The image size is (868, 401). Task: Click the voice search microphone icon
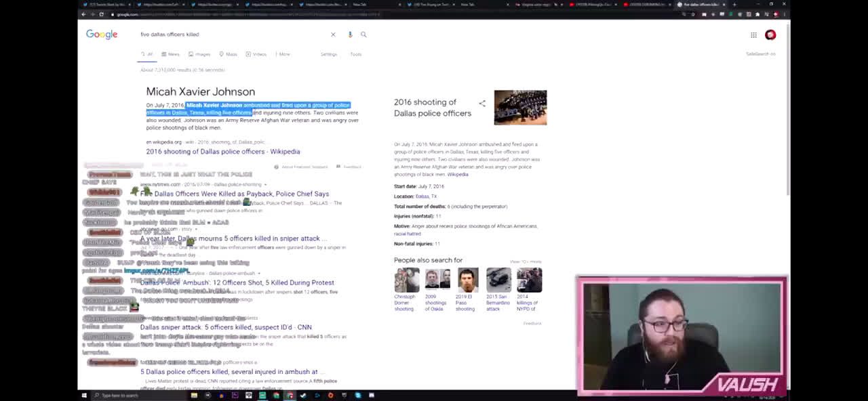click(350, 35)
